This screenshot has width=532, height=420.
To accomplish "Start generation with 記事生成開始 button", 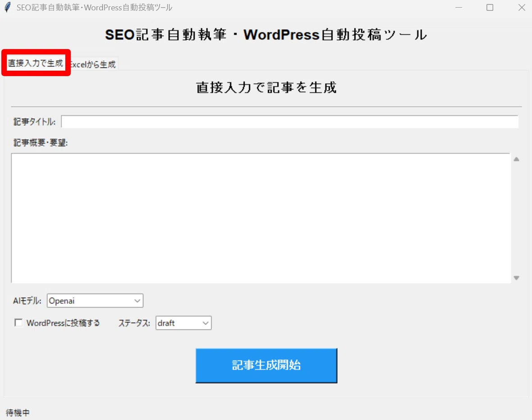I will pyautogui.click(x=266, y=366).
